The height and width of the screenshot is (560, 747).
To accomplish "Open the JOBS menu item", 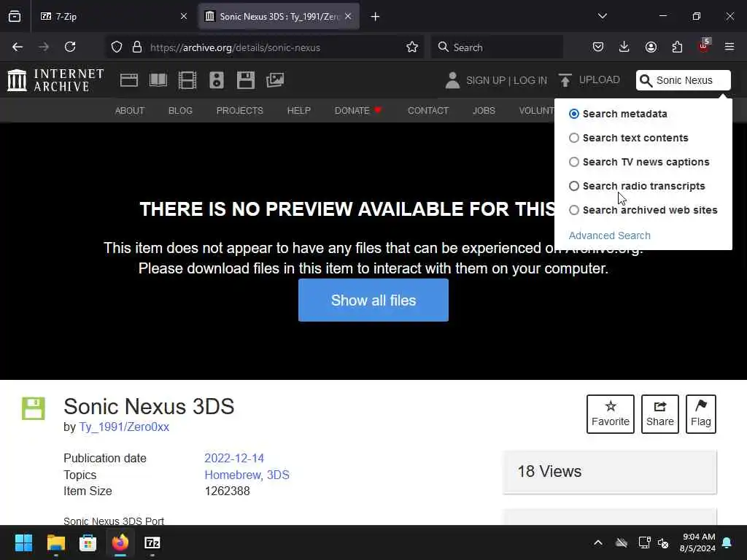I will [484, 111].
